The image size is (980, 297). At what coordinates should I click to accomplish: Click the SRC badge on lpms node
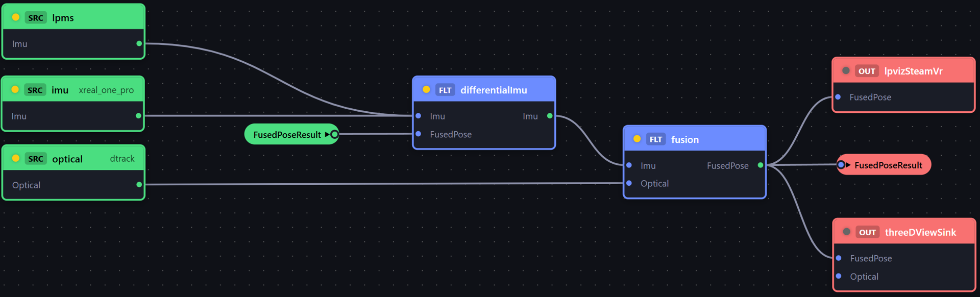[x=36, y=18]
